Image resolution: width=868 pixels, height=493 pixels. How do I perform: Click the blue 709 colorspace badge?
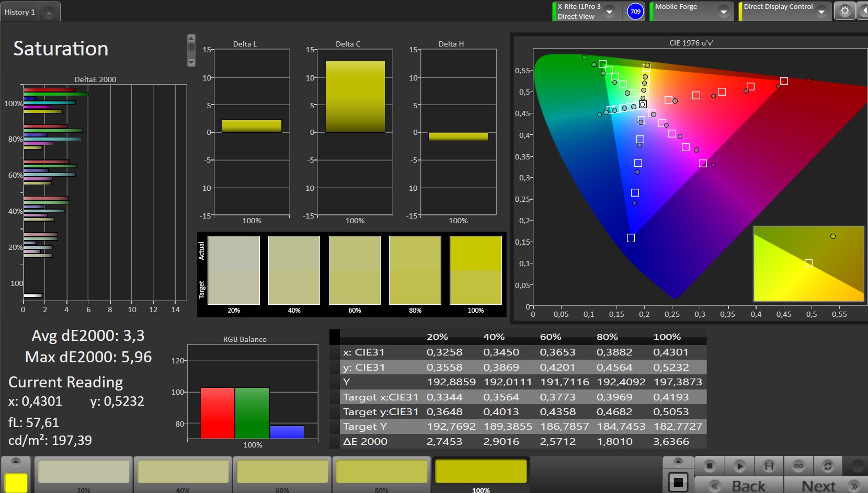pos(635,12)
